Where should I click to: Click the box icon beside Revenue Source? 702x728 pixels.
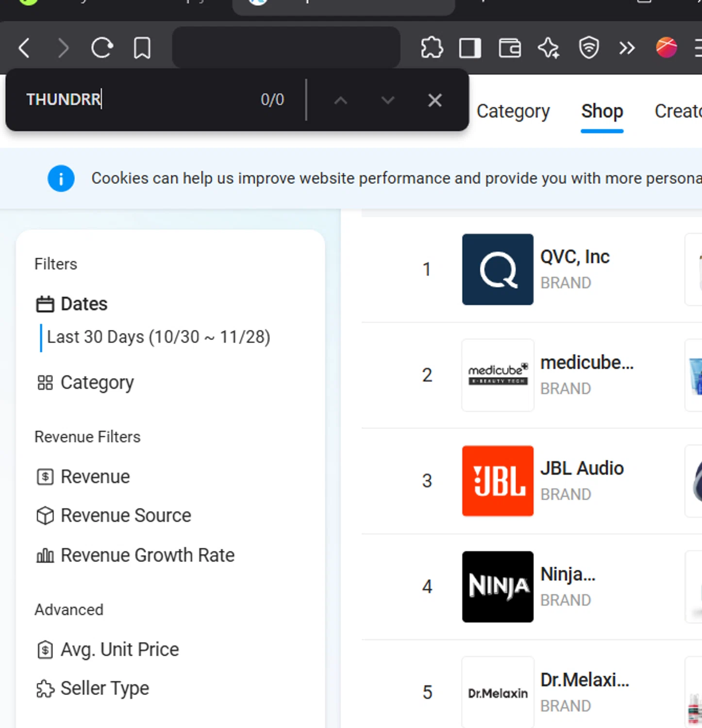pos(45,516)
